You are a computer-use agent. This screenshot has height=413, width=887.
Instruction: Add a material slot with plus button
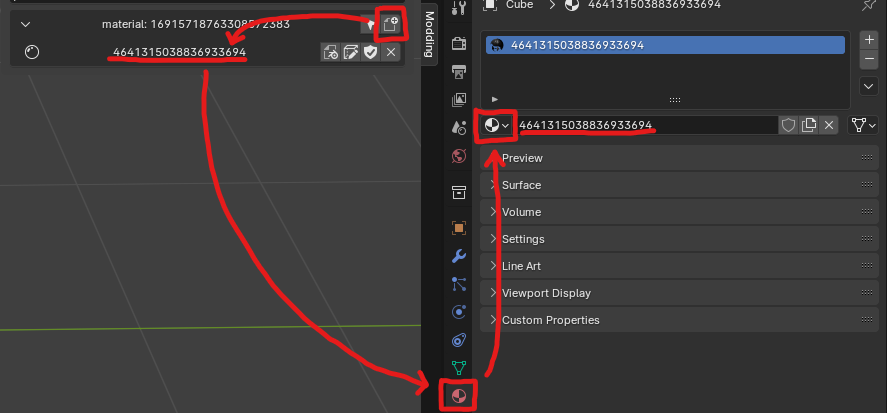[869, 40]
